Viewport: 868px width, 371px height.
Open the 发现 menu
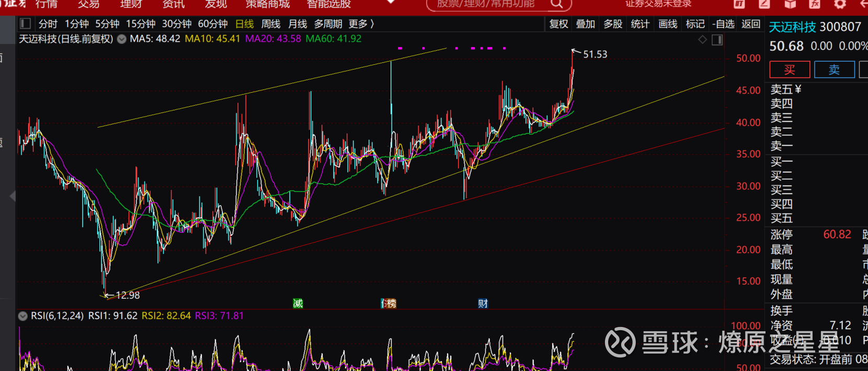[216, 4]
